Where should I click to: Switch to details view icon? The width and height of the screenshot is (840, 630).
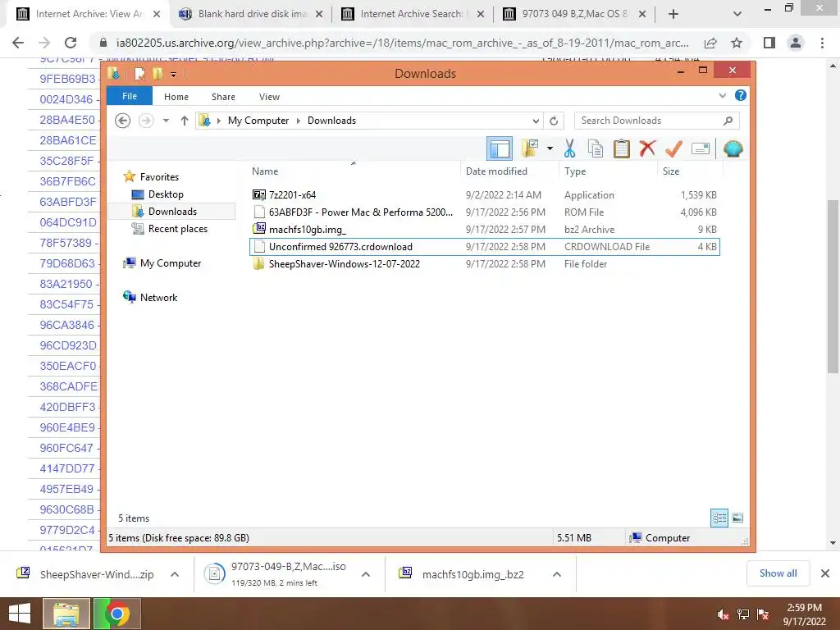pyautogui.click(x=719, y=518)
